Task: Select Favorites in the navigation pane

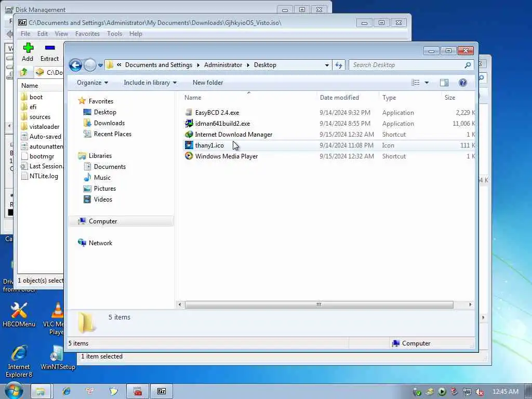Action: point(101,101)
